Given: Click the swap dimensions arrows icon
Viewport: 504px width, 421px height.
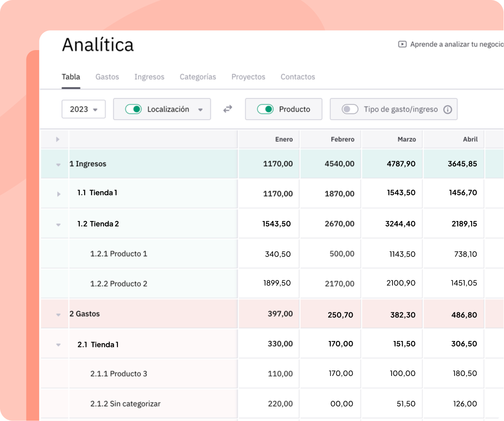Looking at the screenshot, I should [228, 109].
